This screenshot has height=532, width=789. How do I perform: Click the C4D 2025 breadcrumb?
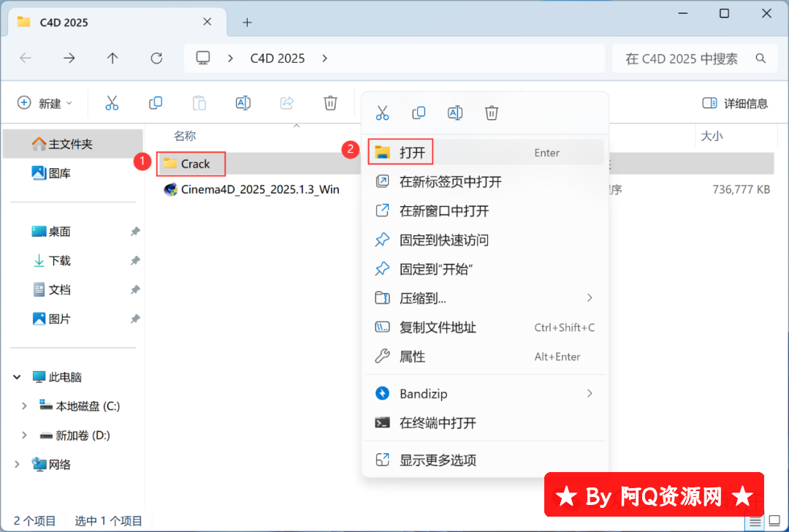click(x=278, y=58)
